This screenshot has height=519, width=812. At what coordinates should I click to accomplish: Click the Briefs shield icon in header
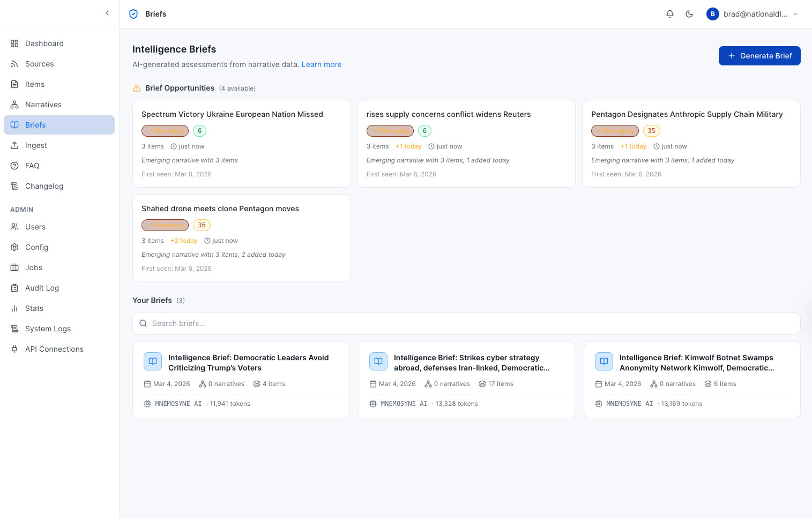pyautogui.click(x=133, y=14)
